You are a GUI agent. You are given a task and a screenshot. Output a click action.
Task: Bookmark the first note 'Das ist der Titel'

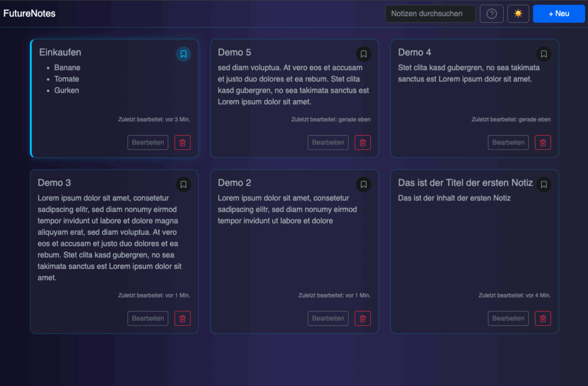click(543, 184)
